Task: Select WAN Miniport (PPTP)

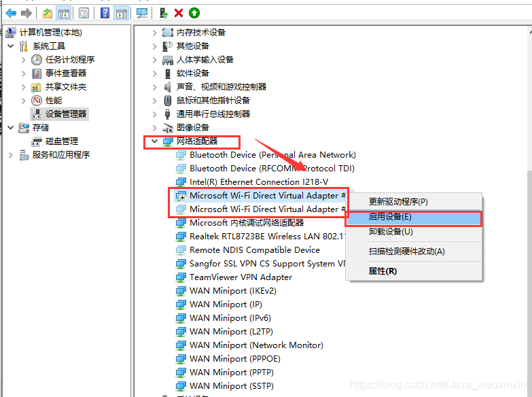Action: coord(232,373)
